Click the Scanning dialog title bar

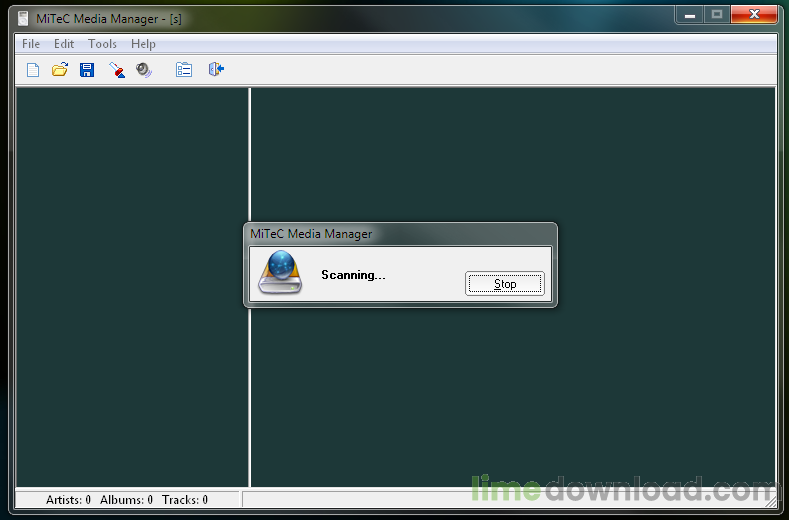(x=400, y=234)
